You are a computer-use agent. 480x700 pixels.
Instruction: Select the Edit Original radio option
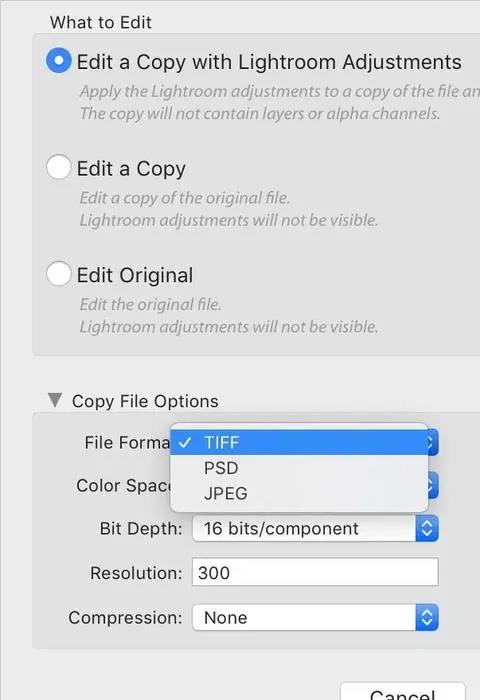click(58, 274)
